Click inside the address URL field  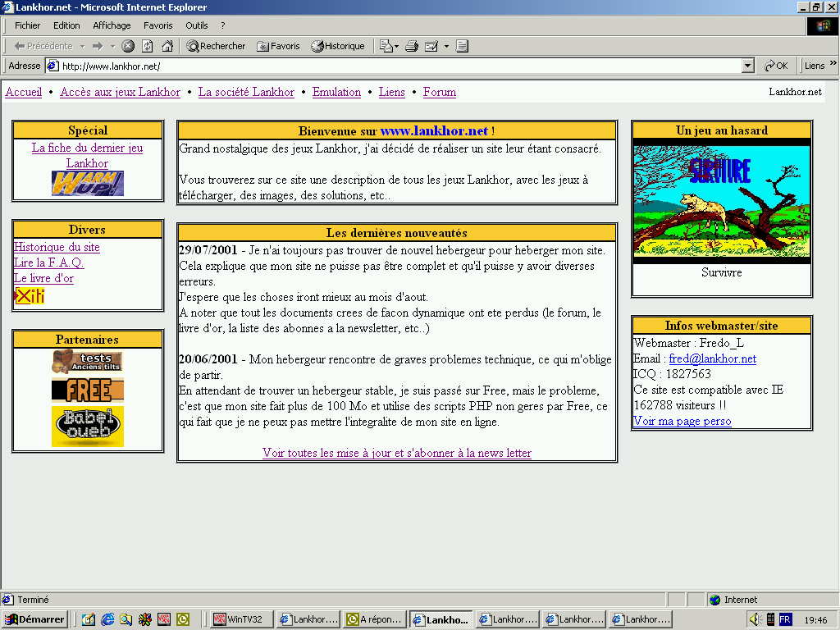pos(399,66)
